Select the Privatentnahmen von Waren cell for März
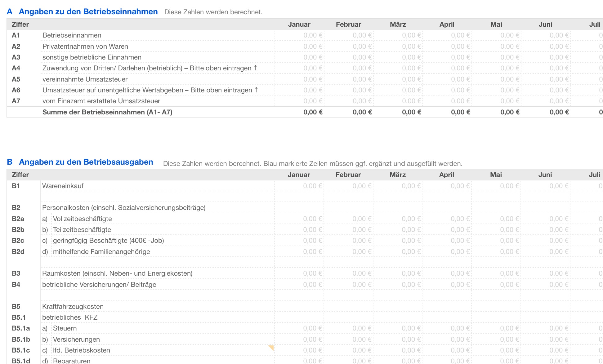Viewport: 603px width, 364px height. pos(411,47)
